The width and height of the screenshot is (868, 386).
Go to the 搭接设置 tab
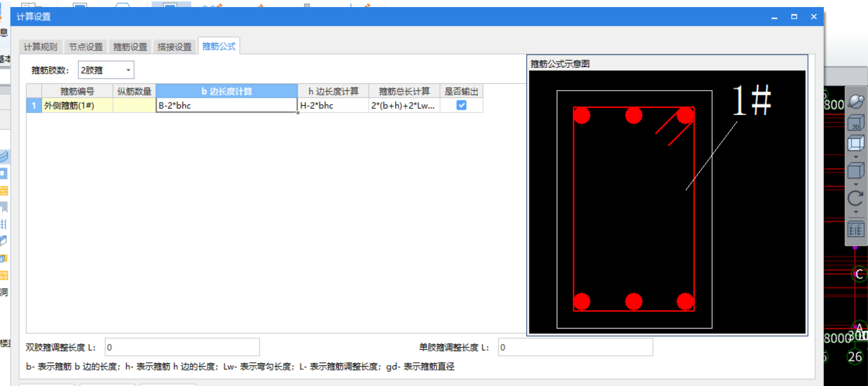coord(174,47)
